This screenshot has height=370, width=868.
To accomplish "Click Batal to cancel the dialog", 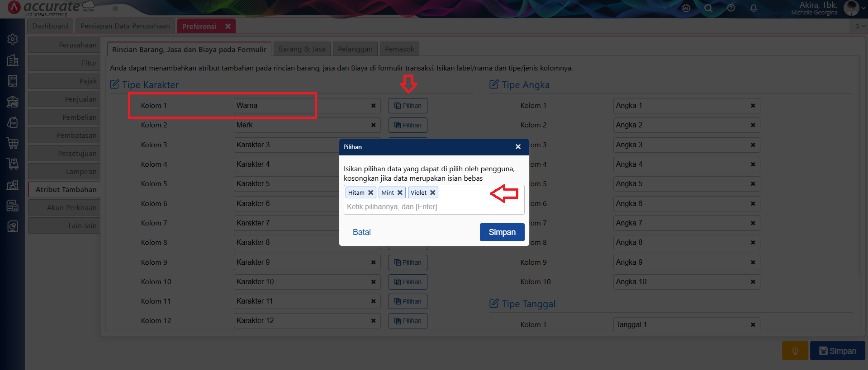I will coord(361,232).
